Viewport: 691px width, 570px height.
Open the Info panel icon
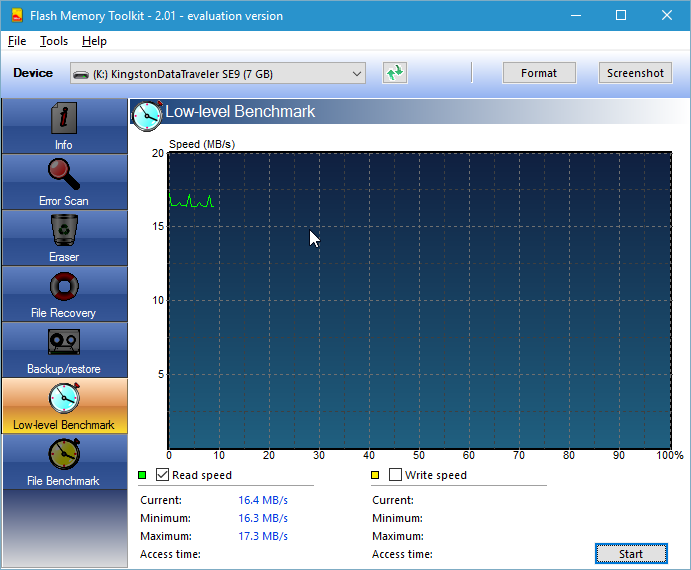(64, 118)
